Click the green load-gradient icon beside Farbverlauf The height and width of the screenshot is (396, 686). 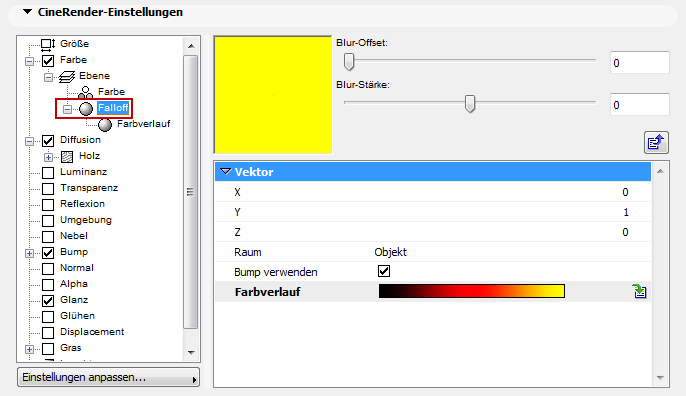click(x=640, y=291)
